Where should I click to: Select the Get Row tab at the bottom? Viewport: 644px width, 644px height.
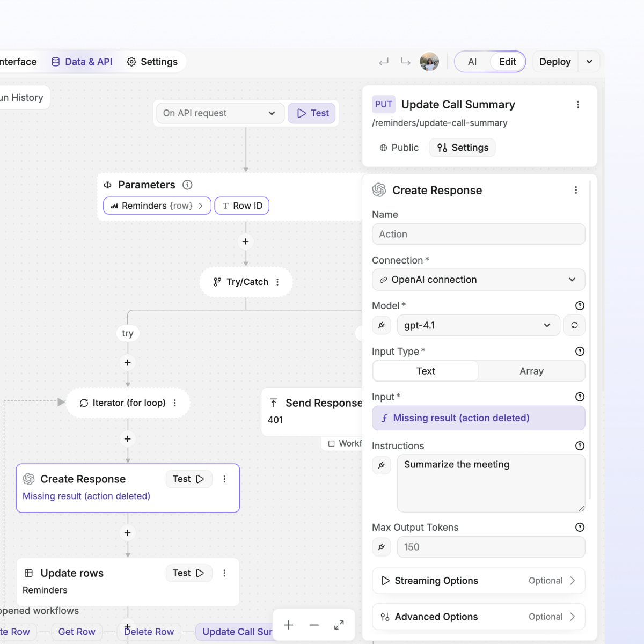[x=77, y=632]
